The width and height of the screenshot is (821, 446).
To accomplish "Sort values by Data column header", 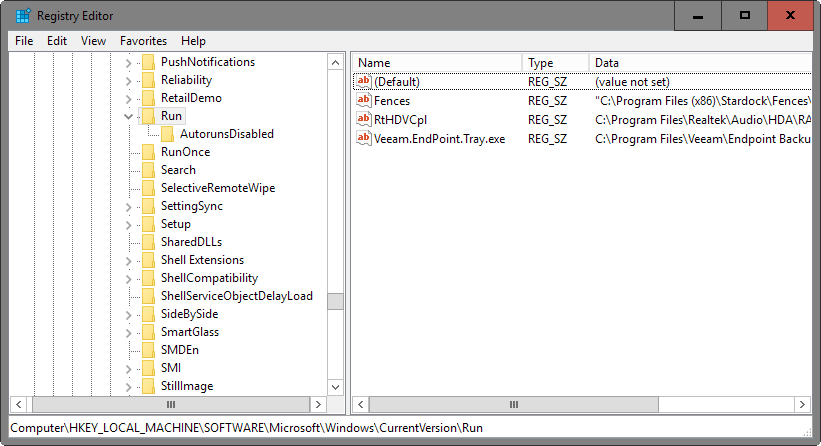I will click(x=701, y=63).
